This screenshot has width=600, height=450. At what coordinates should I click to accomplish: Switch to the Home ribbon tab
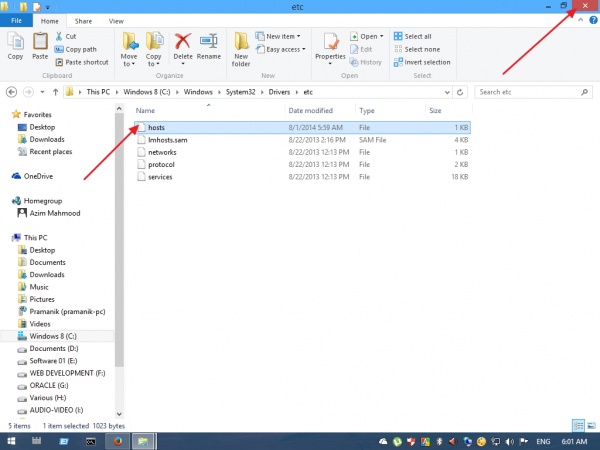tap(50, 21)
